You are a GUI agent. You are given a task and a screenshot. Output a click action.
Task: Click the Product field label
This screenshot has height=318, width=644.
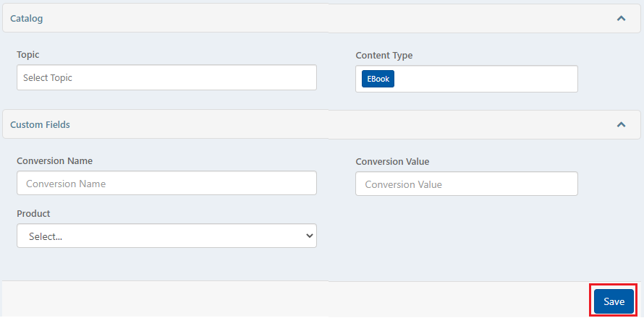[33, 213]
